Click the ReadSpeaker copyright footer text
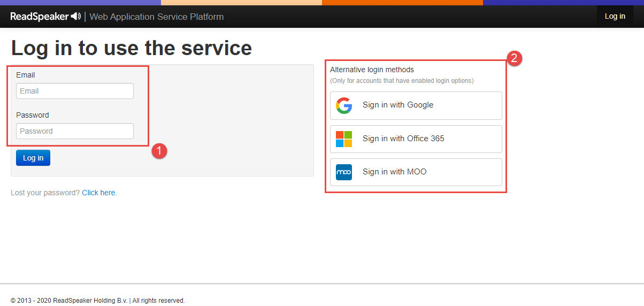Image resolution: width=644 pixels, height=306 pixels. pos(98,301)
